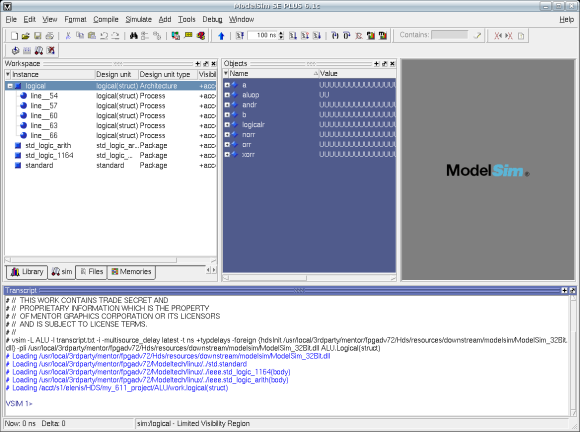Increase run length with stepper up arrow
The image size is (580, 432).
[x=281, y=34]
